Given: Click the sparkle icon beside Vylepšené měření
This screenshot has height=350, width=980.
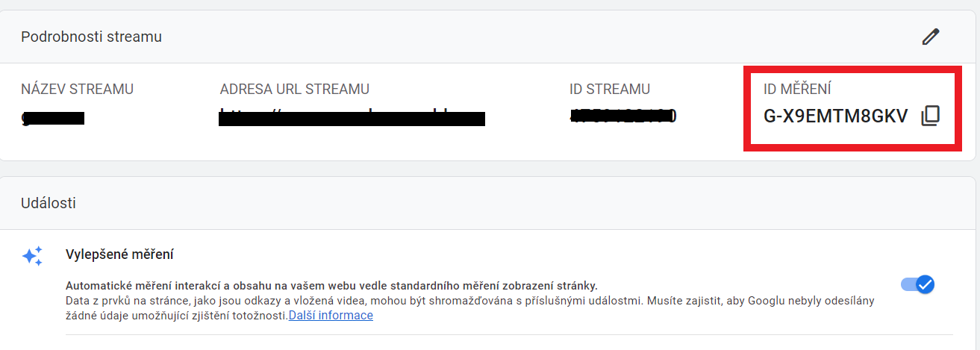Looking at the screenshot, I should [x=32, y=256].
